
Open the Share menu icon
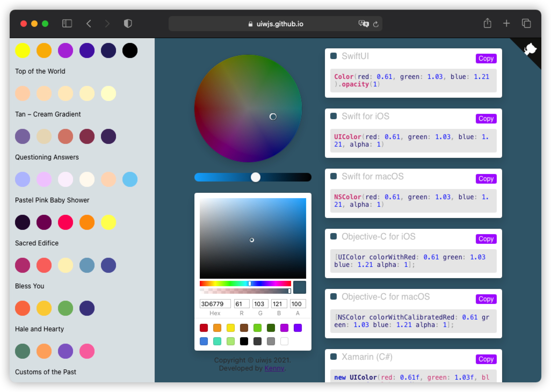pos(488,23)
